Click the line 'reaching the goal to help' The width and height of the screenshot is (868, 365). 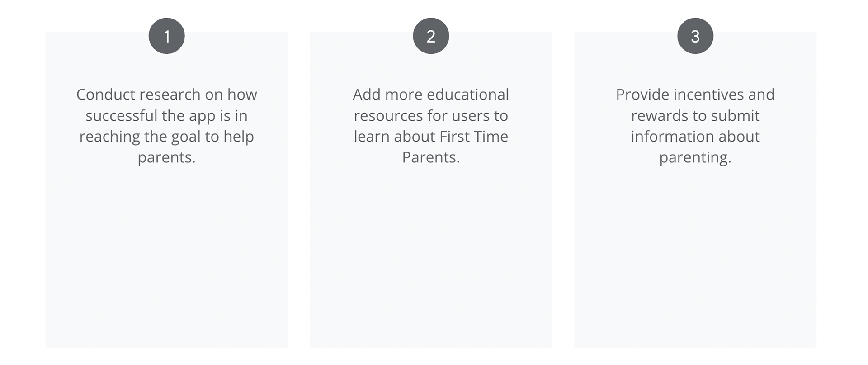166,137
